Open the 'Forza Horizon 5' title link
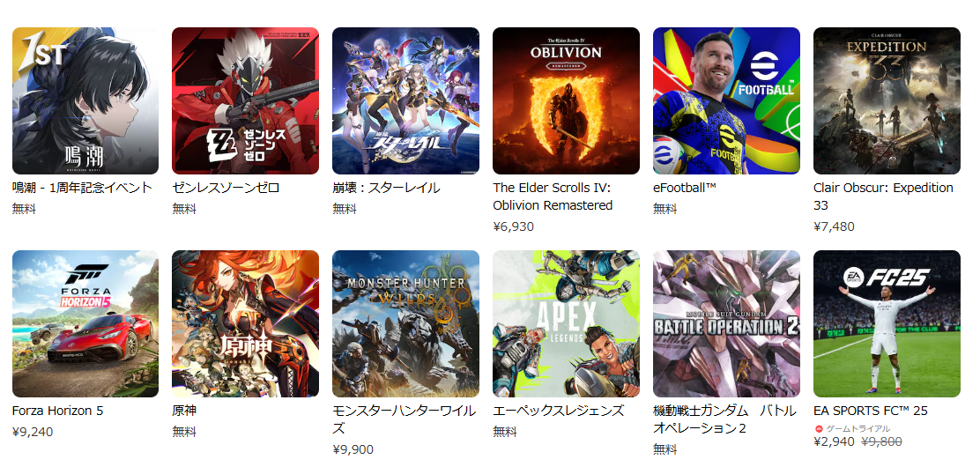980x467 pixels. (x=57, y=411)
